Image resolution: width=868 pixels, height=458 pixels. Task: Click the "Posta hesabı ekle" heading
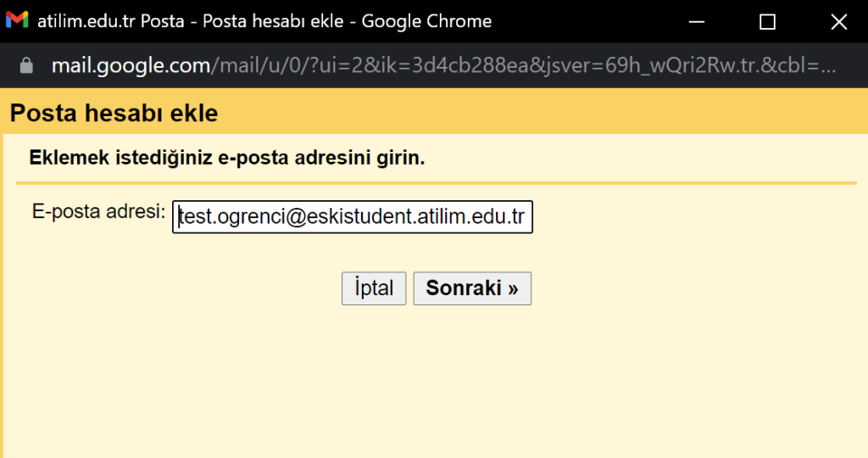coord(114,113)
